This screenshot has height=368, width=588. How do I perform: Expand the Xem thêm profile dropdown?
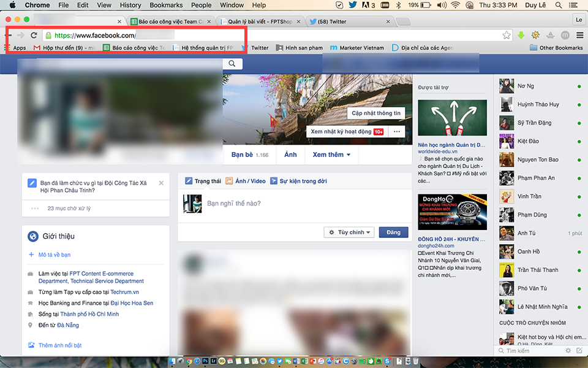coord(331,155)
